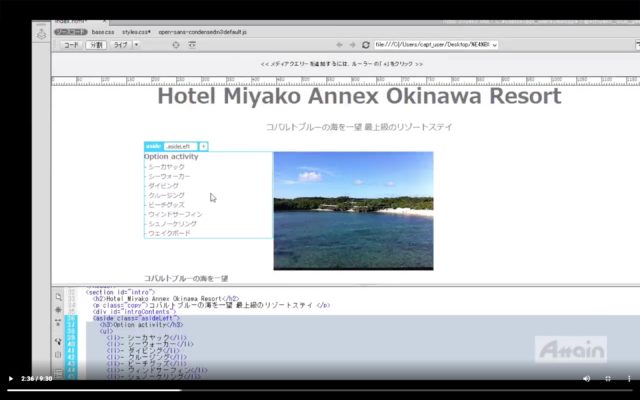Click the li シーカヤック code line
Image resolution: width=640 pixels, height=400 pixels.
147,338
